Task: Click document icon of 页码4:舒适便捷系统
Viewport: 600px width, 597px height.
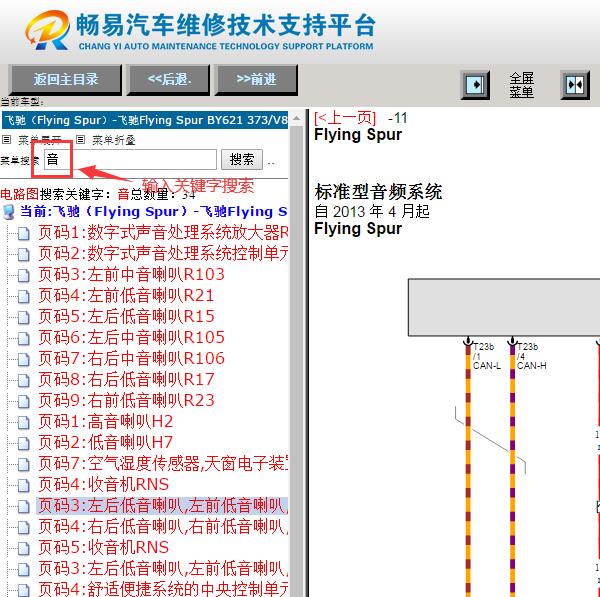Action: pos(23,590)
